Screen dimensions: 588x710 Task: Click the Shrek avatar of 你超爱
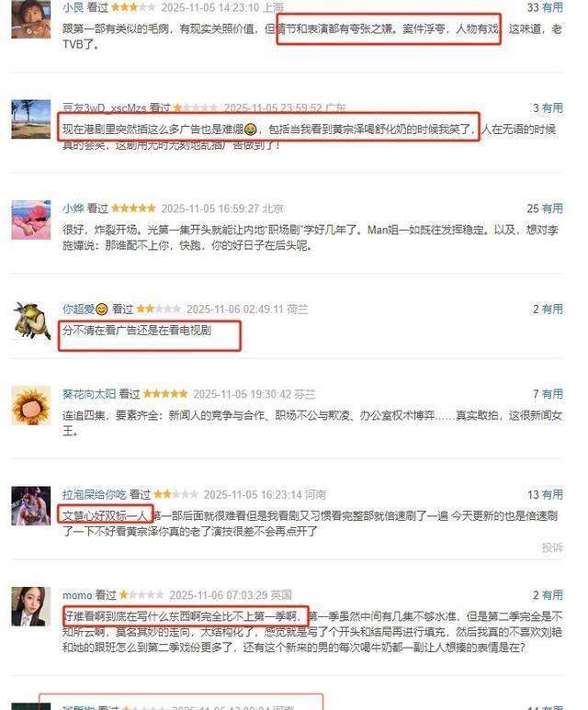tap(31, 321)
